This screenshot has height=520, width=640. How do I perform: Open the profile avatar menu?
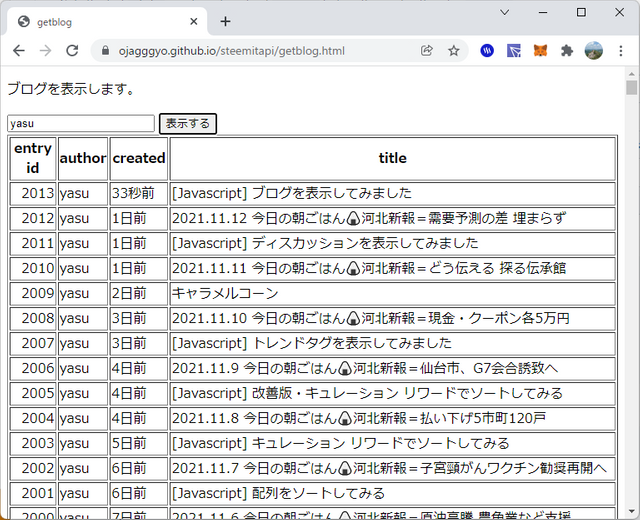[594, 51]
